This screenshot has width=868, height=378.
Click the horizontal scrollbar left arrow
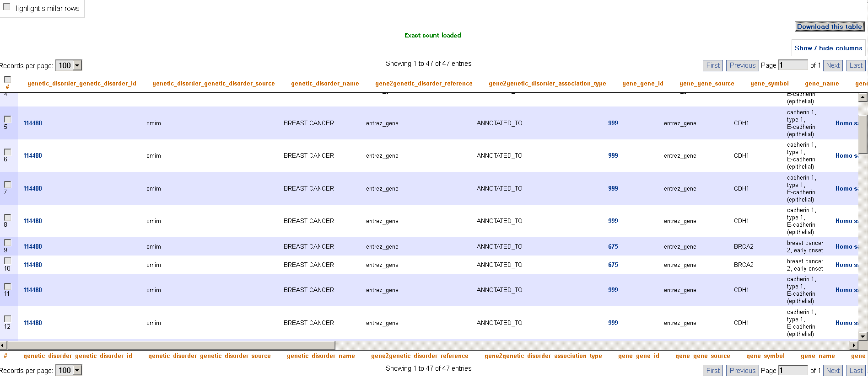[4, 345]
